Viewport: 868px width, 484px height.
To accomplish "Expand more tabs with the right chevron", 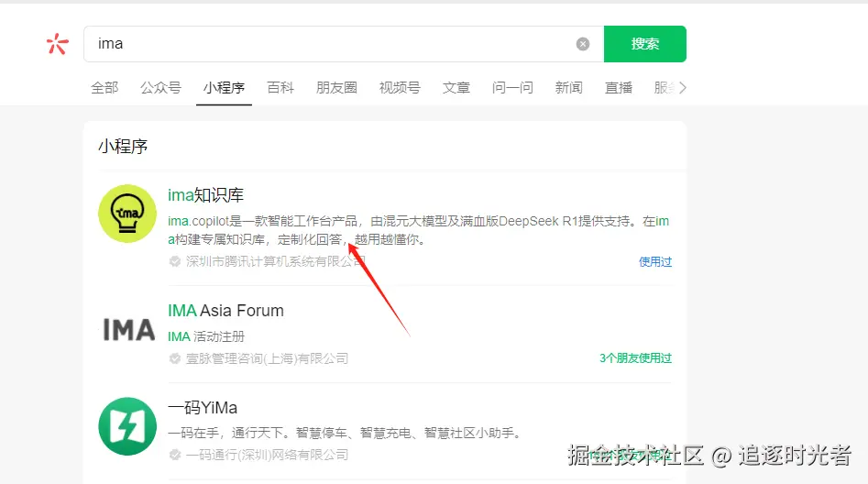I will 683,87.
